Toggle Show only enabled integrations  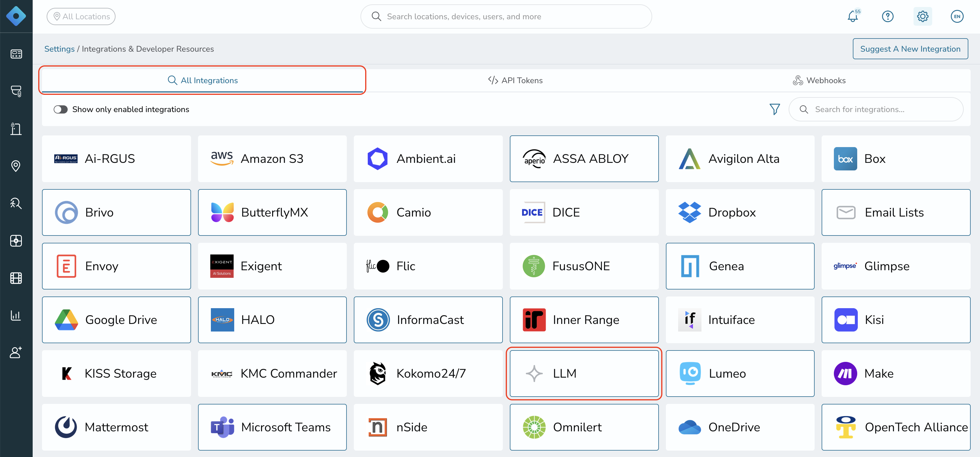click(x=60, y=110)
